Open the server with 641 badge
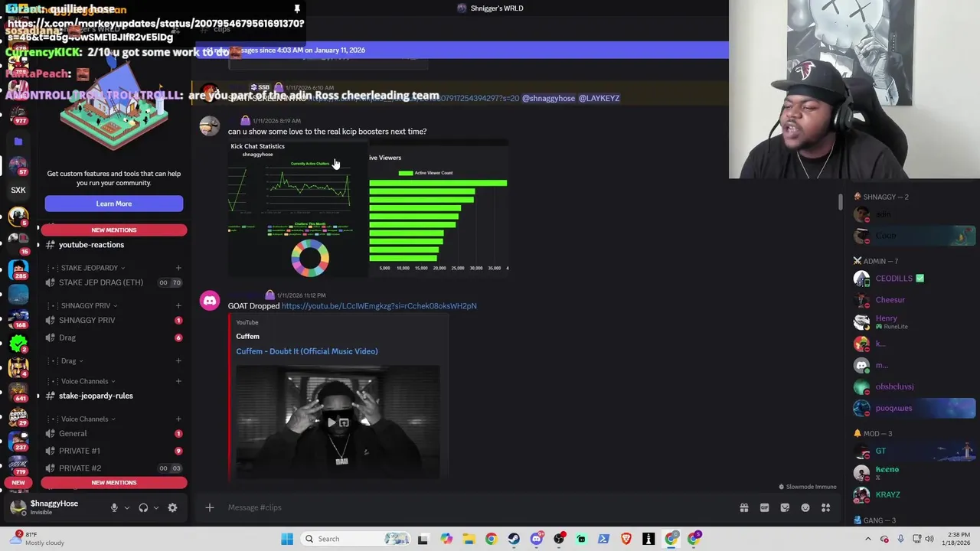Viewport: 980px width, 551px height. [x=18, y=391]
